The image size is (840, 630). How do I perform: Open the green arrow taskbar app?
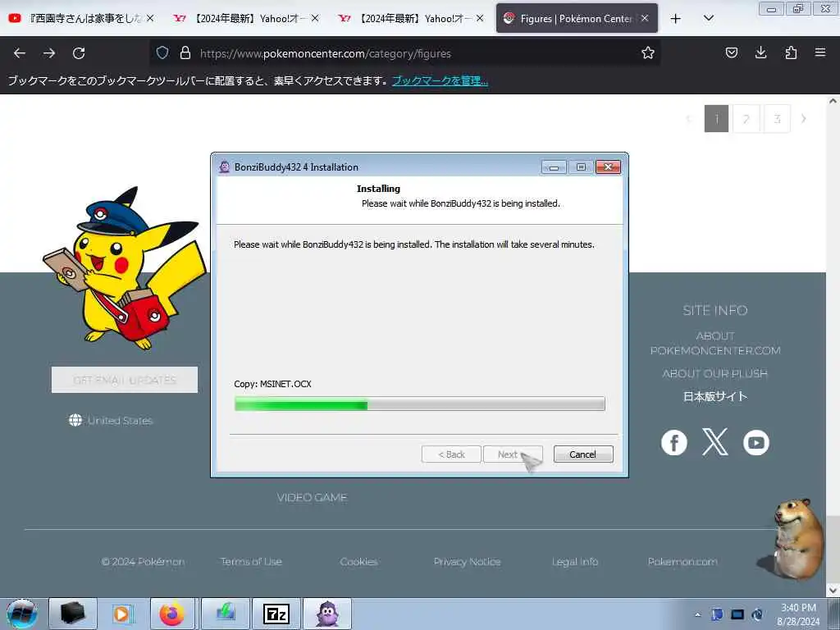click(x=225, y=614)
